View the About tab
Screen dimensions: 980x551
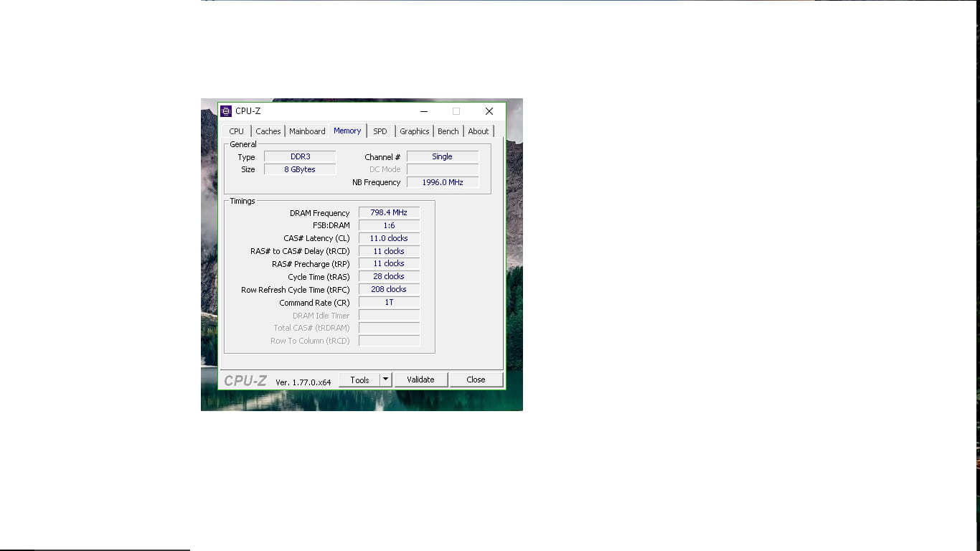click(x=479, y=131)
